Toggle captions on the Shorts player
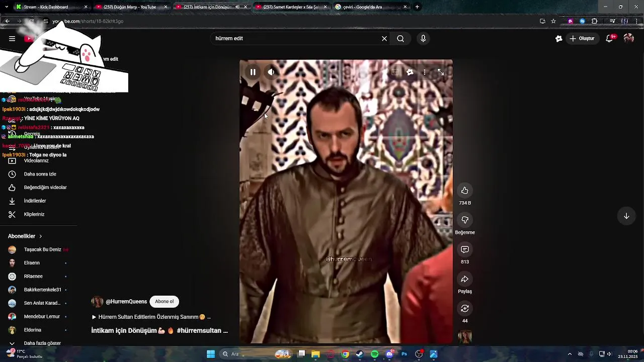 (395, 72)
